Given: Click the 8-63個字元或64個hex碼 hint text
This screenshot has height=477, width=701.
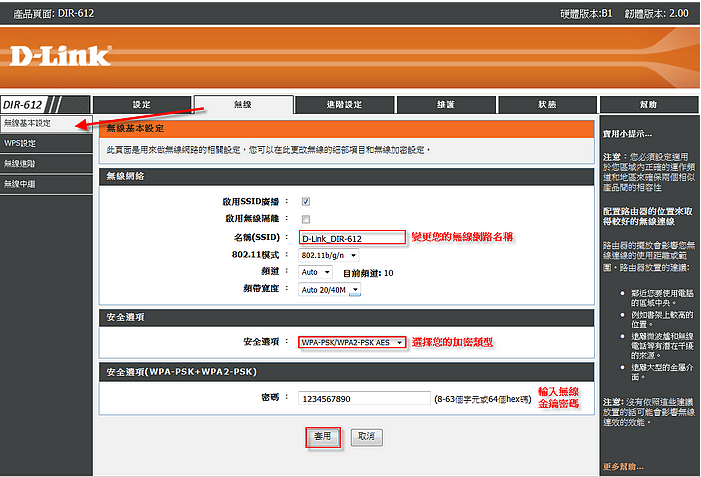Looking at the screenshot, I should point(483,399).
